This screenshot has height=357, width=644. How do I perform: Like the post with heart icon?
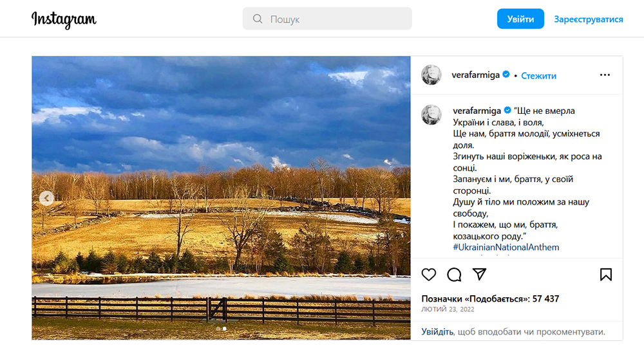click(429, 275)
